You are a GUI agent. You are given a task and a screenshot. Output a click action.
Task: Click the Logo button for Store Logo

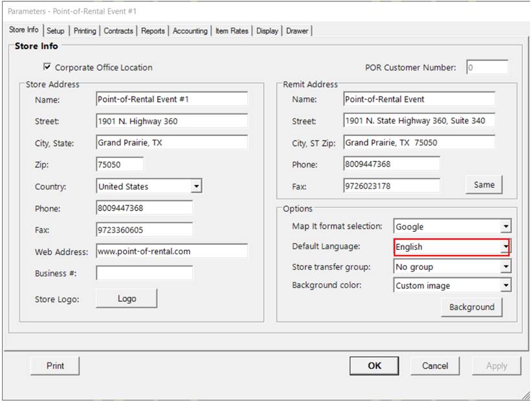tap(127, 298)
